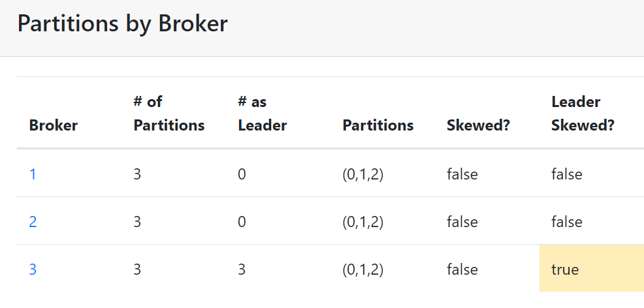Click broker 3 leader count of 3
Viewport: 644px width, 308px height.
(x=242, y=269)
